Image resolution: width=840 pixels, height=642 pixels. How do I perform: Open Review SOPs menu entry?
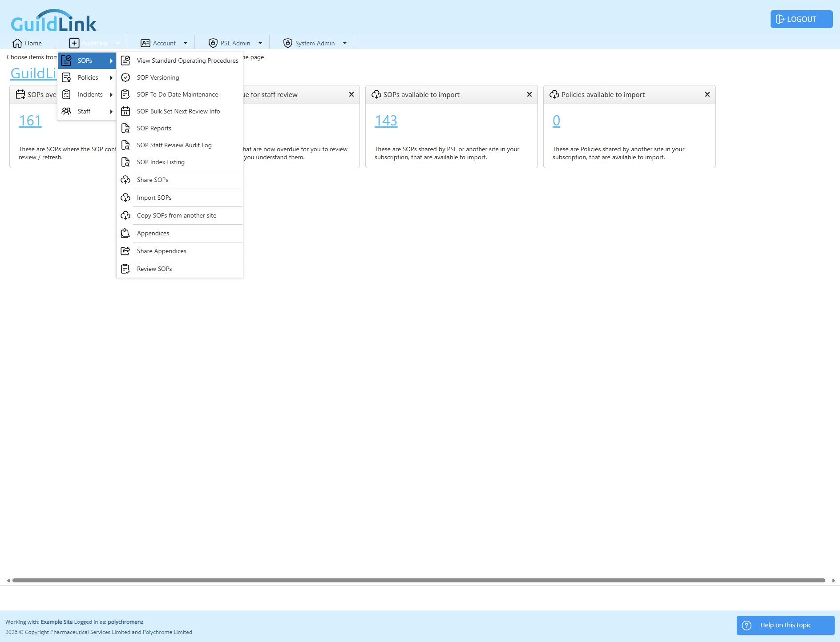tap(180, 269)
